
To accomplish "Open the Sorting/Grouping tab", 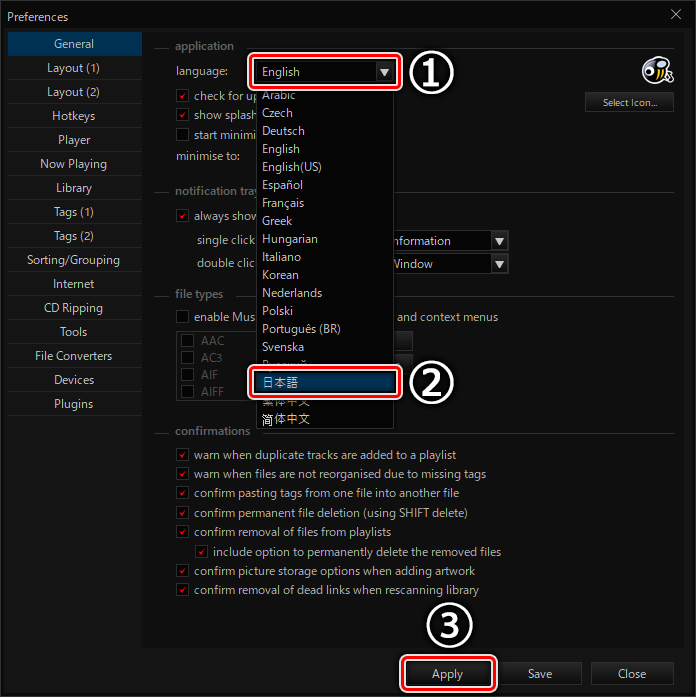I will point(74,260).
